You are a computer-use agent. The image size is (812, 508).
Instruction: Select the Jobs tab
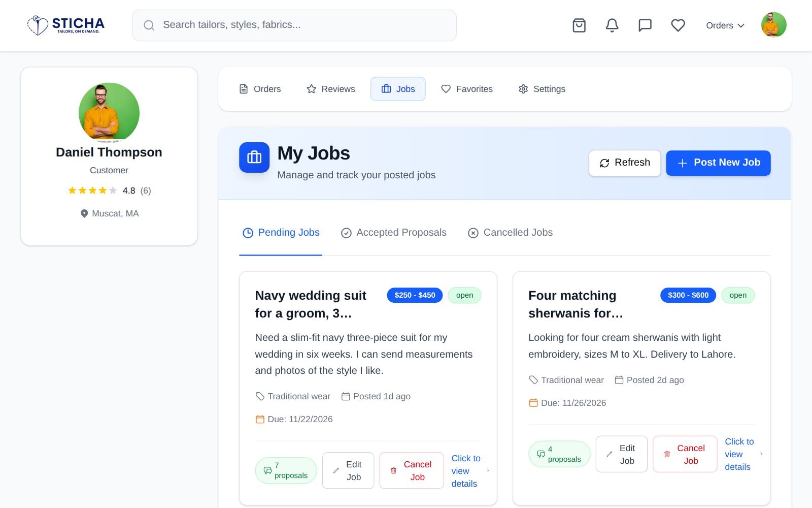pos(398,89)
